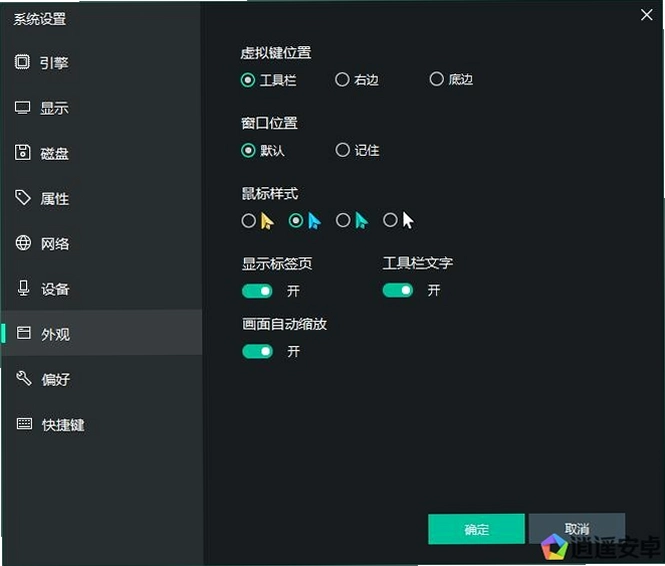The image size is (665, 566).
Task: Click the 确定 confirm button
Action: pyautogui.click(x=476, y=529)
